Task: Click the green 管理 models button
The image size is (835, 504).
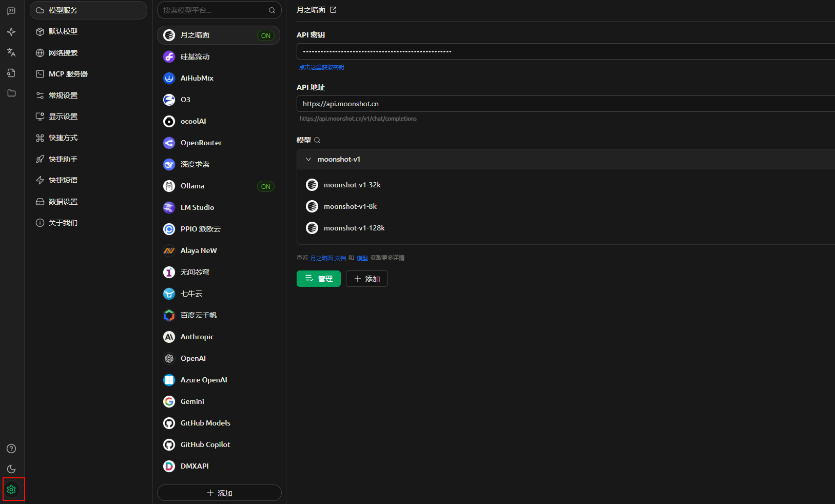Action: (319, 279)
